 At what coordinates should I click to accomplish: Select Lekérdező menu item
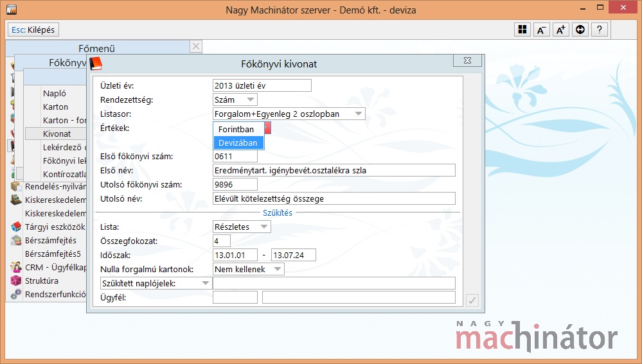tap(64, 147)
